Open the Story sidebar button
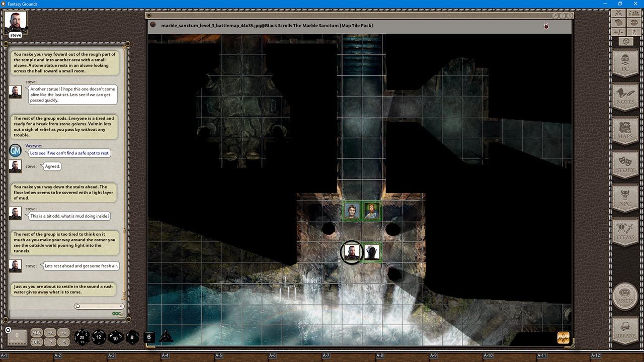 tap(626, 165)
